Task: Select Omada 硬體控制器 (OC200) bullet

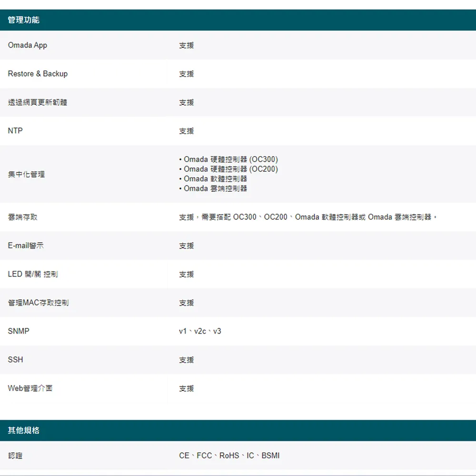Action: click(x=228, y=169)
